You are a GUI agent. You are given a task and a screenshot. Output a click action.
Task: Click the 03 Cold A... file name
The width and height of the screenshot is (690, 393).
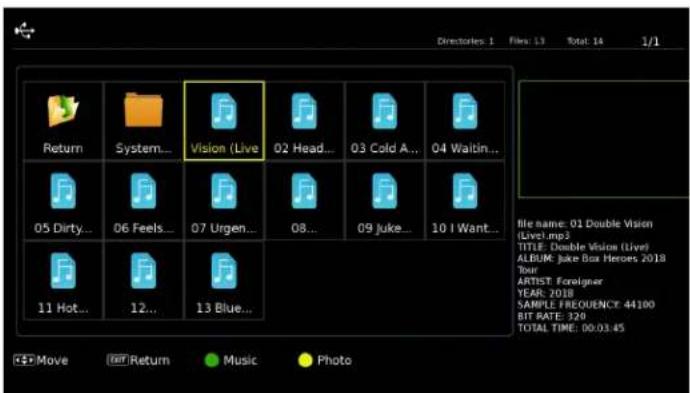tap(385, 148)
